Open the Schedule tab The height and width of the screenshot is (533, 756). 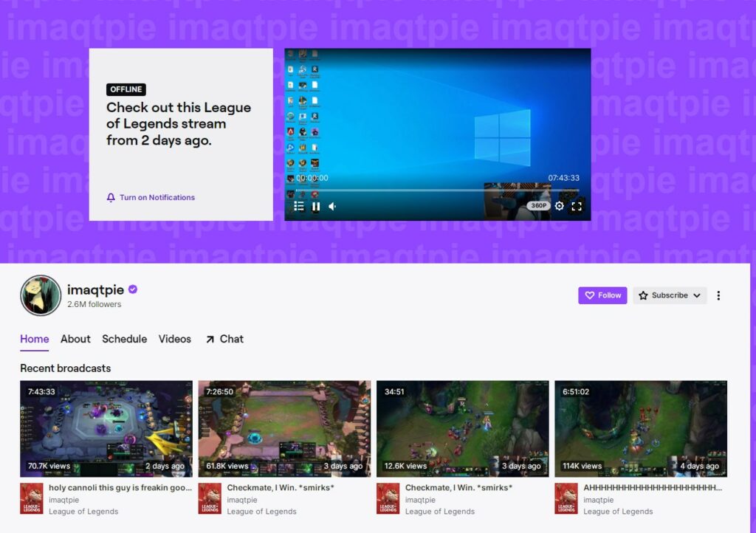point(124,340)
